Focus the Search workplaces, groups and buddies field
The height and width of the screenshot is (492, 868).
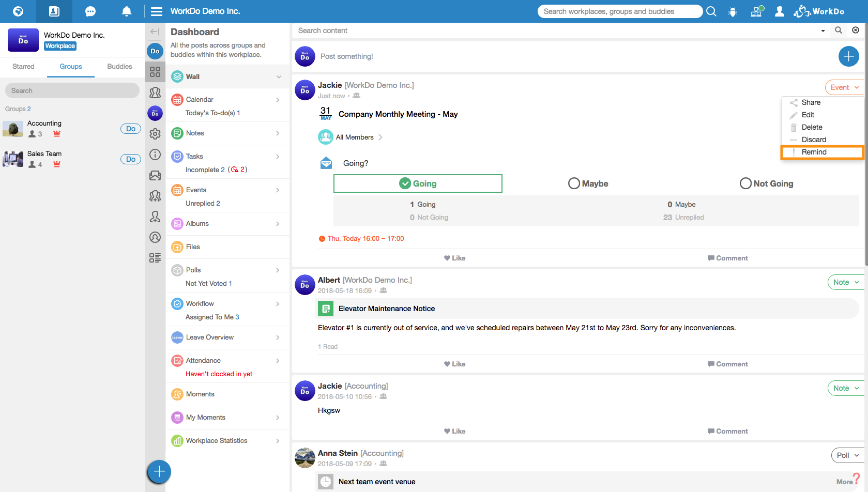(620, 11)
